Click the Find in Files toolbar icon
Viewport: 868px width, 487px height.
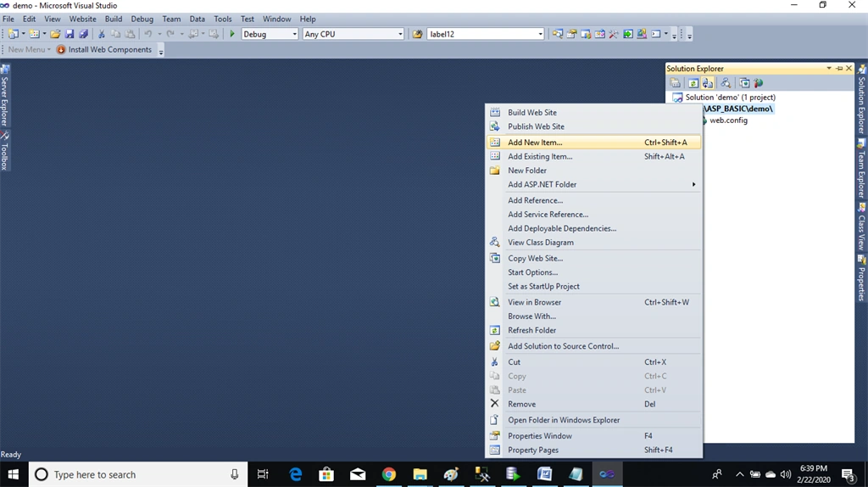pos(417,34)
